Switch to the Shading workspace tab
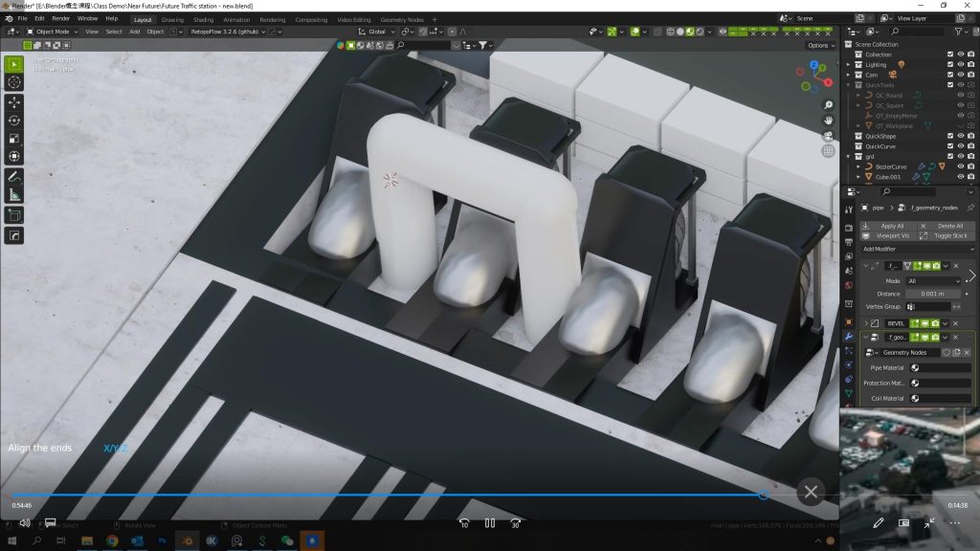 (203, 19)
